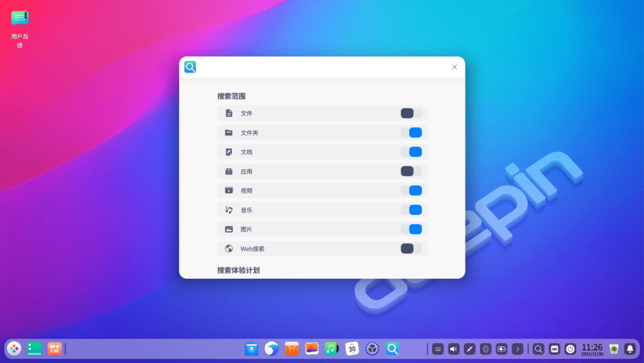Click the bluetooth tray icon
This screenshot has width=644, height=363.
coord(485,349)
